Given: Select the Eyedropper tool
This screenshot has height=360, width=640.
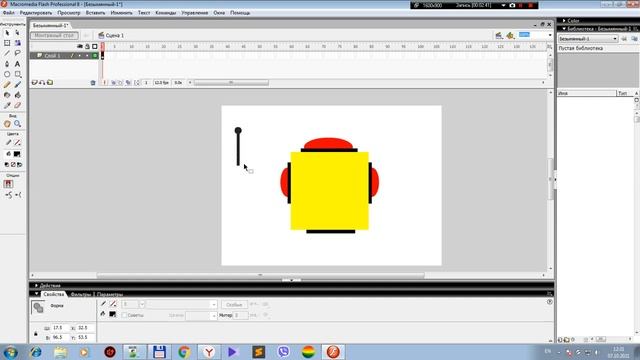Looking at the screenshot, I should (x=7, y=105).
